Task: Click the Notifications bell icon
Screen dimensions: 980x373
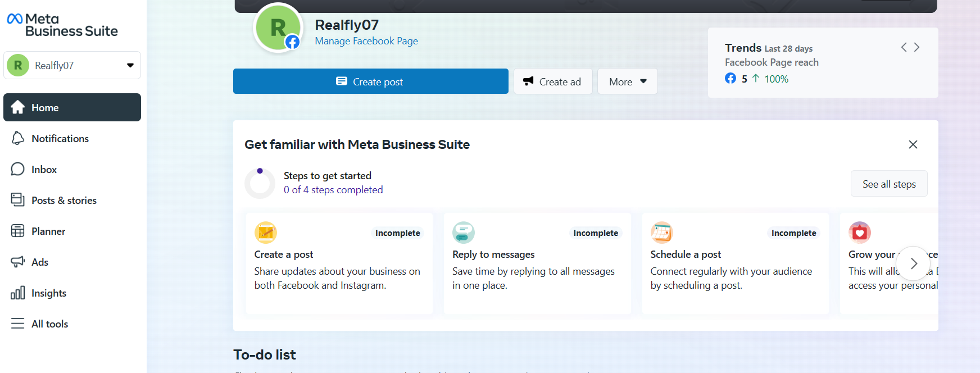Action: pyautogui.click(x=18, y=138)
